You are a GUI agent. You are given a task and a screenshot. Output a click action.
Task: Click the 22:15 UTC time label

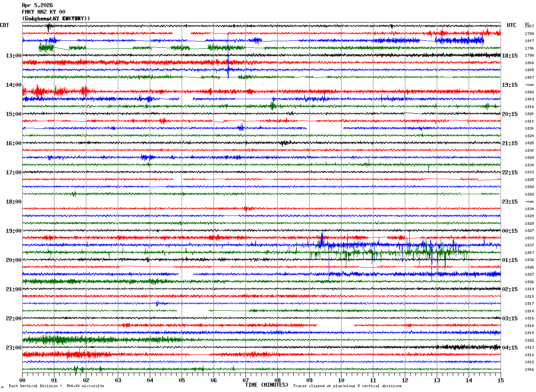(510, 172)
